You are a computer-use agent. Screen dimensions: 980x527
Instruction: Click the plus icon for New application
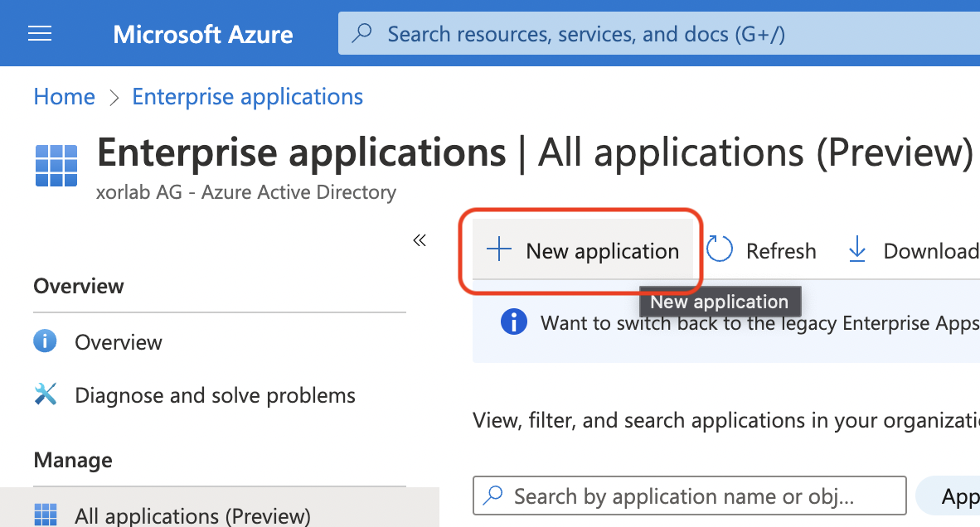(499, 249)
